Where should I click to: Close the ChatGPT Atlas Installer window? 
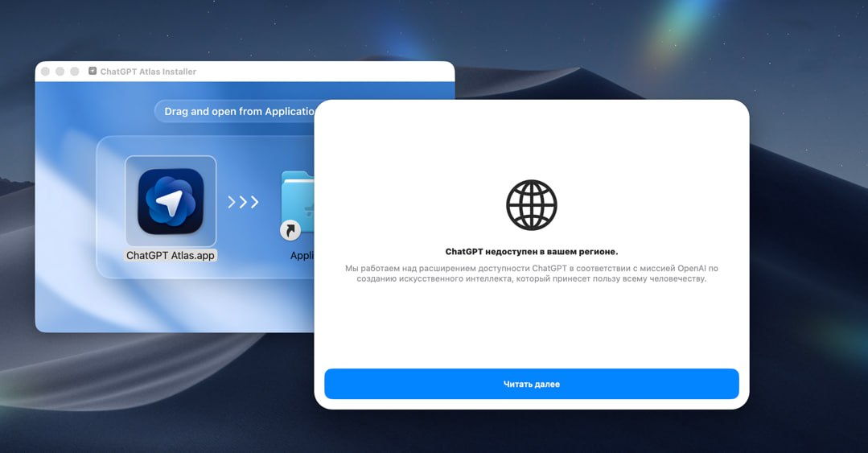[45, 72]
